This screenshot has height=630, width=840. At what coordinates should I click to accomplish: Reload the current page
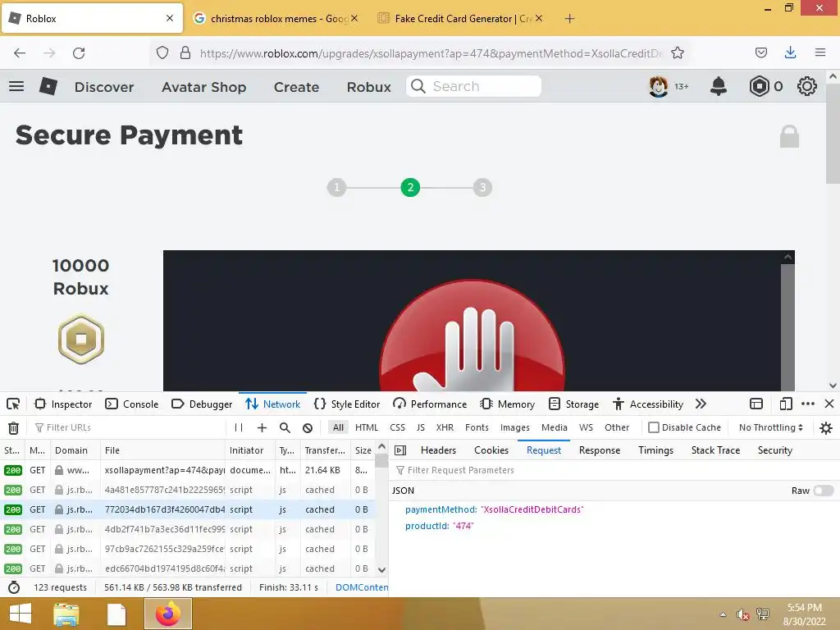pyautogui.click(x=79, y=53)
